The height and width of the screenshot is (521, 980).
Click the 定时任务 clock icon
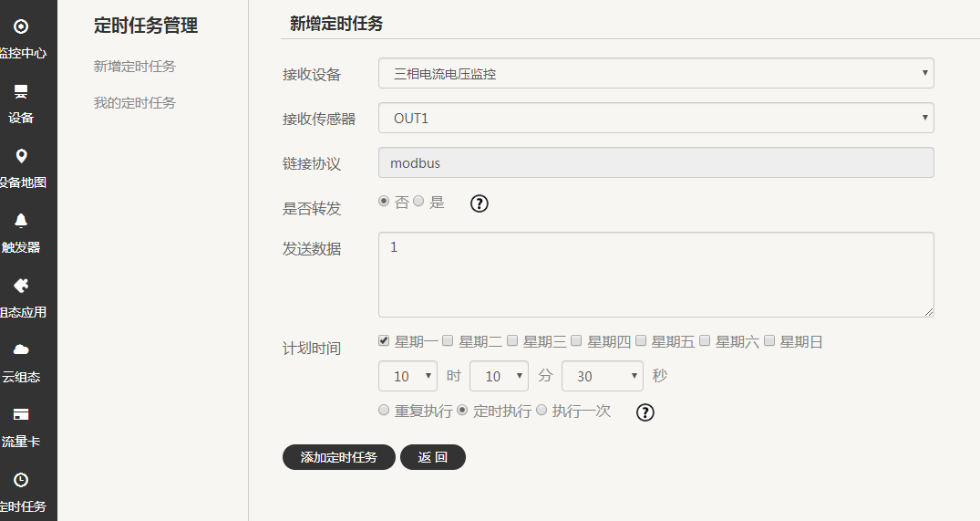(21, 480)
